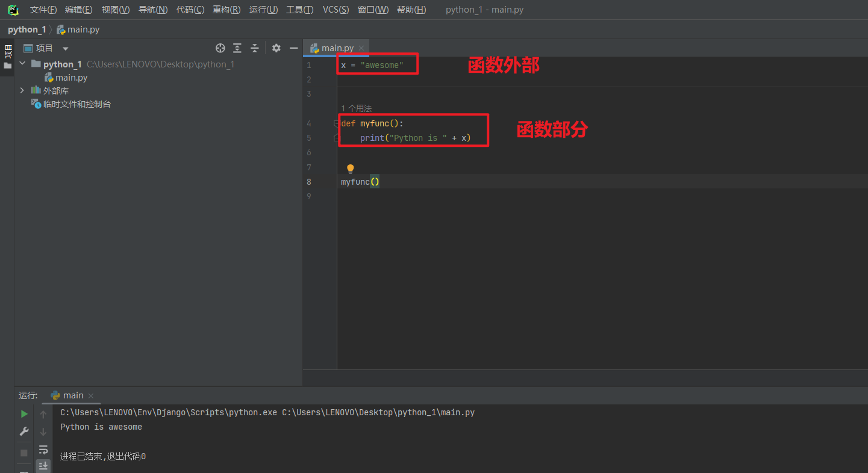Click the fold end marker at line 5
The height and width of the screenshot is (473, 868).
336,138
